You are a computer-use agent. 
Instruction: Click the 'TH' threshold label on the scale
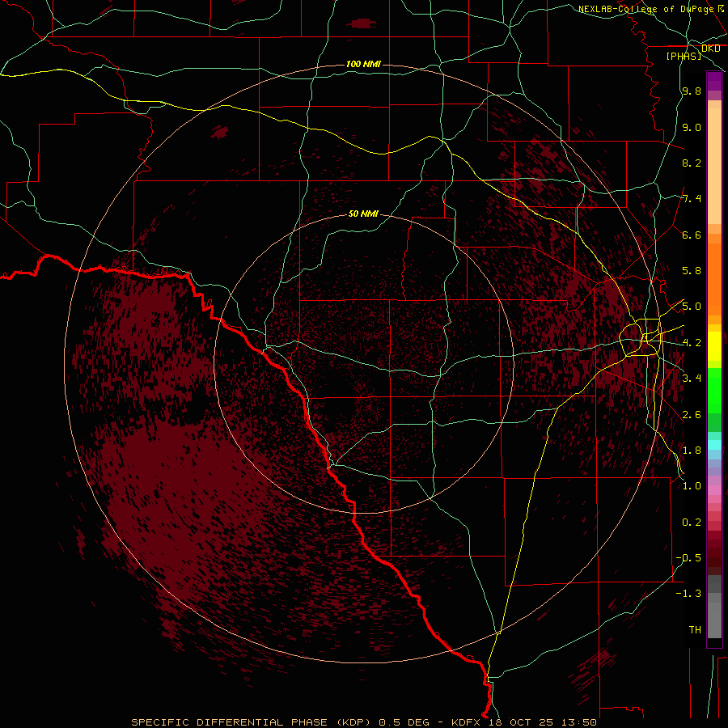[695, 630]
